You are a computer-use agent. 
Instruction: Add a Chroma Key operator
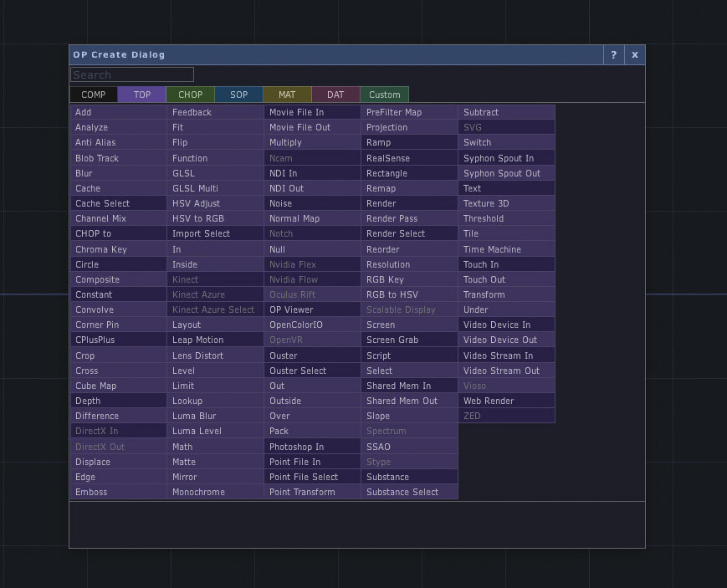pos(118,249)
